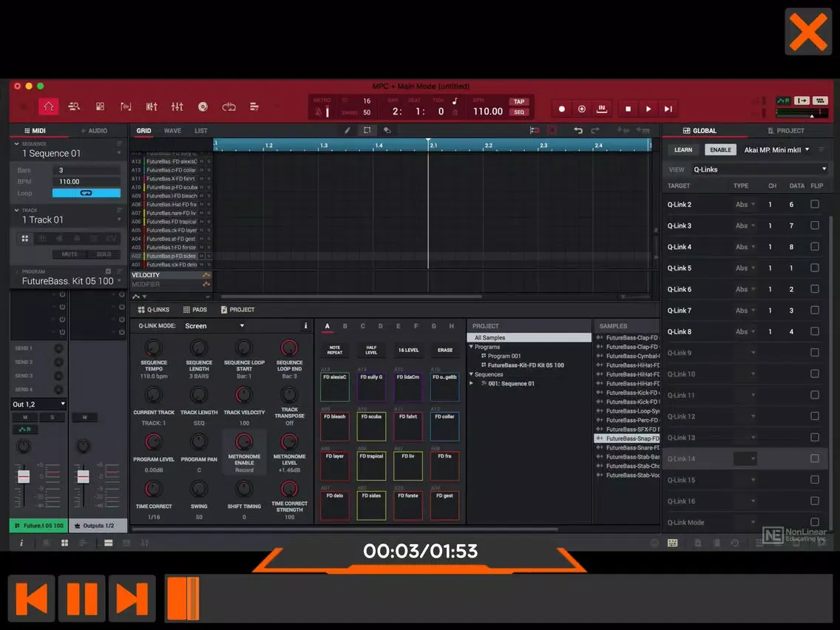Click the FD bleach pad
This screenshot has width=840, height=630.
click(335, 426)
